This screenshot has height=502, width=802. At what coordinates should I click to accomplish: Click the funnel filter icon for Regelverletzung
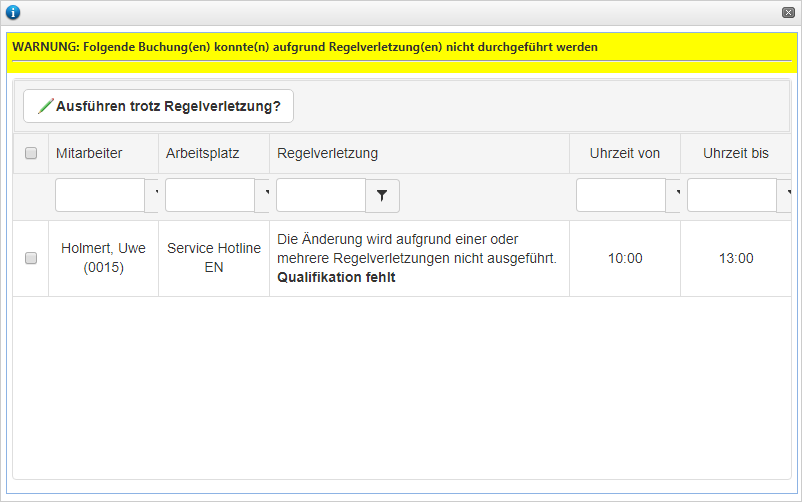tap(382, 195)
